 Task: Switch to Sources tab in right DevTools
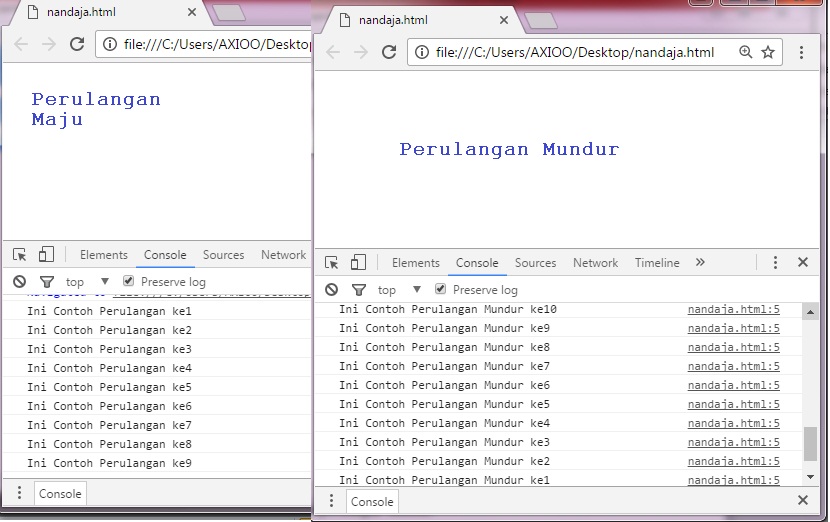[535, 263]
